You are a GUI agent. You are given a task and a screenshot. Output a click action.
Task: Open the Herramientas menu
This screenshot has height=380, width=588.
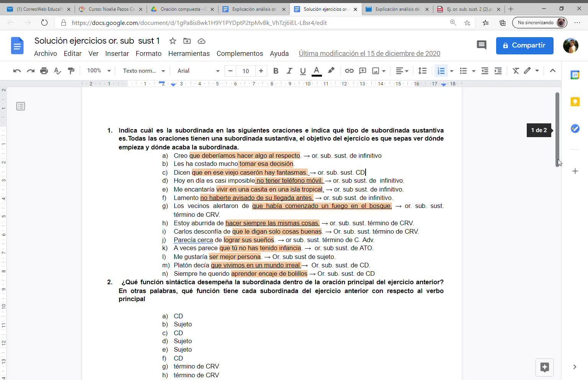click(189, 54)
